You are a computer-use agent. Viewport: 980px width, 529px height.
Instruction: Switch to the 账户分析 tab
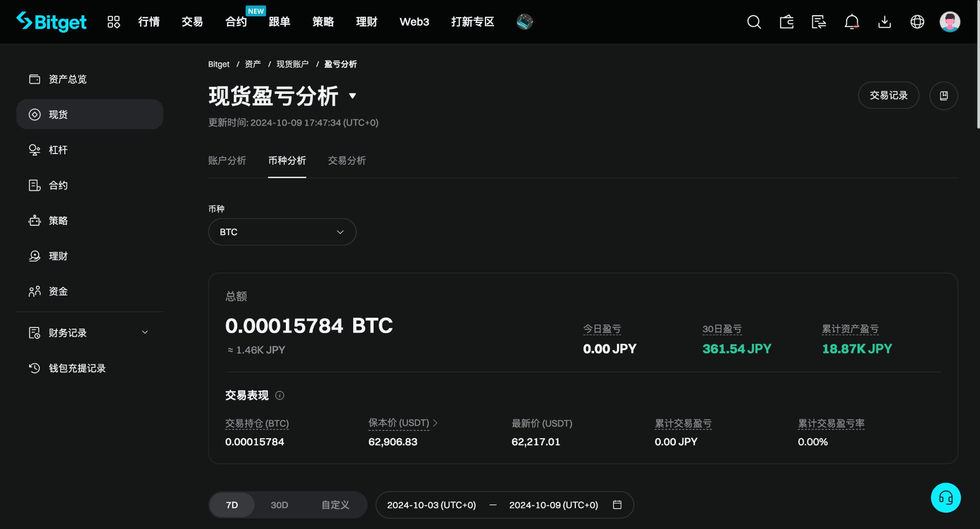[x=227, y=160]
